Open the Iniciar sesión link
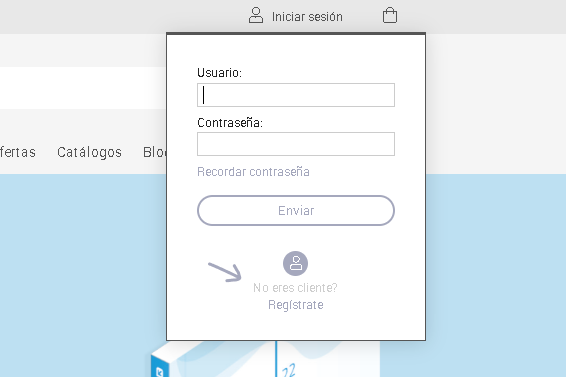Screen dimensions: 566x377 [307, 17]
